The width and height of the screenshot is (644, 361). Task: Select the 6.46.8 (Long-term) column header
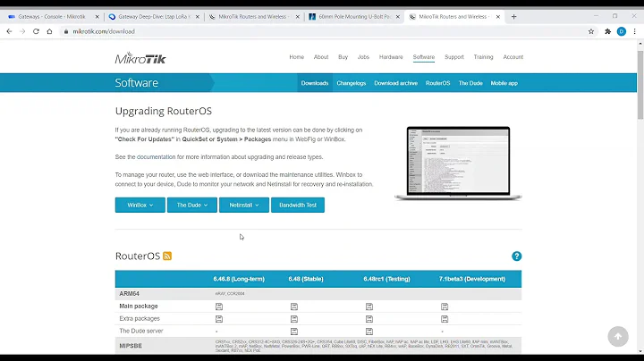coord(239,279)
